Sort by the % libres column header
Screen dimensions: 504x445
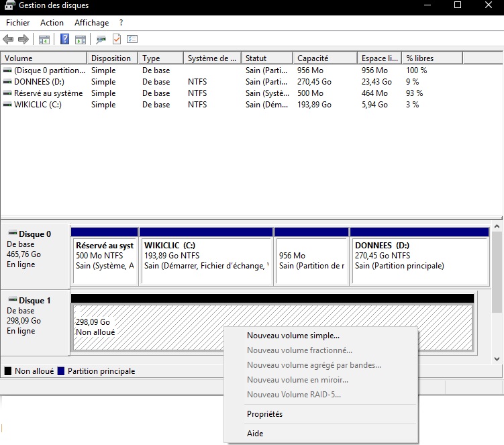pos(432,58)
